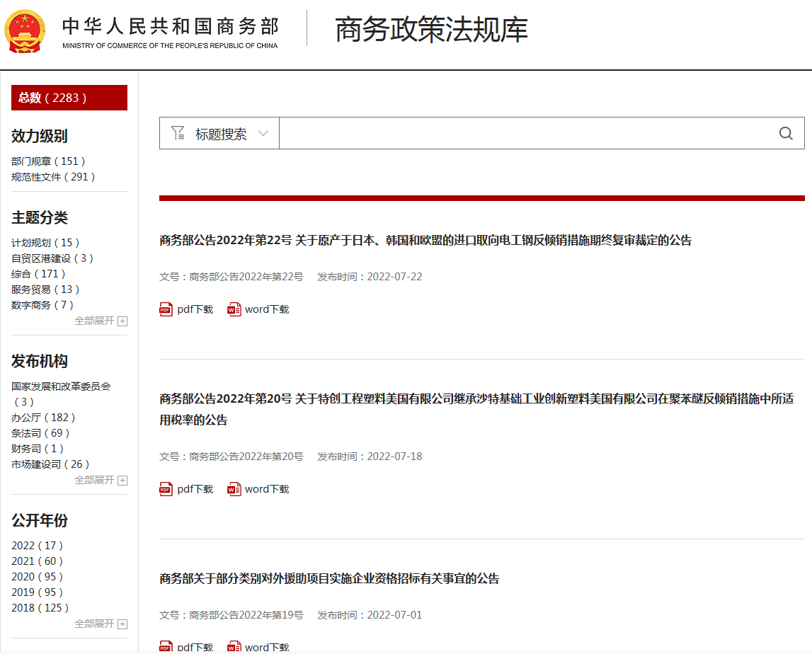
Task: Filter by 国家发展和改革委员会 (3)
Action: click(x=61, y=394)
